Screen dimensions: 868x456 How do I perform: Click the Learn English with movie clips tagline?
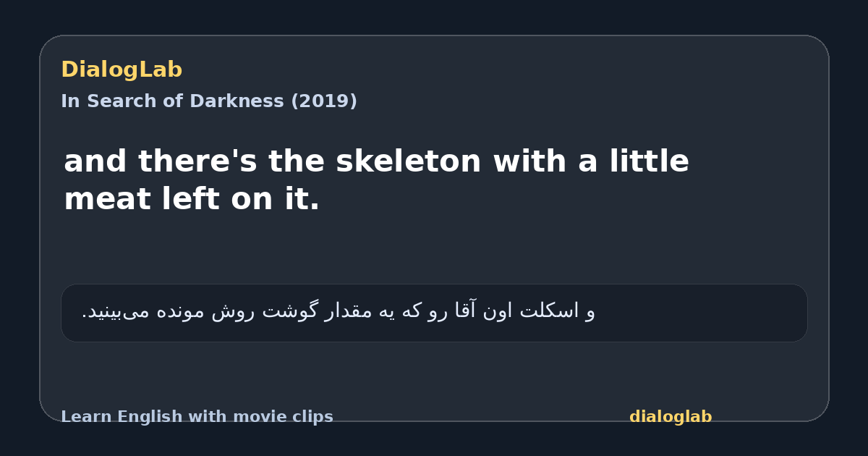197,417
